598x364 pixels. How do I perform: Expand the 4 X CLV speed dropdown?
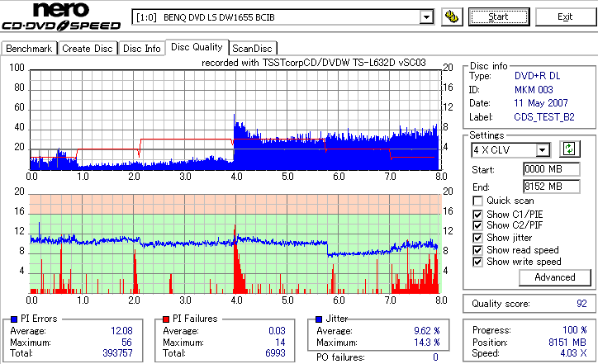tap(542, 150)
